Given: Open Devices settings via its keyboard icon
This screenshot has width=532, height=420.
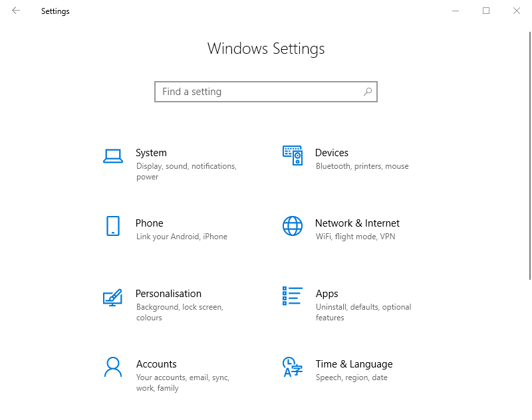Looking at the screenshot, I should pyautogui.click(x=293, y=156).
